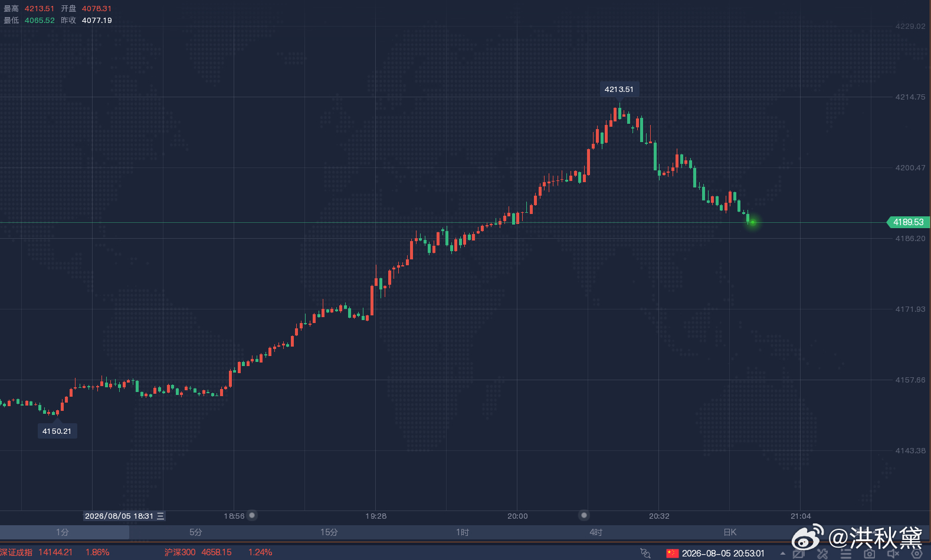Take a screenshot with the camera icon
Viewport: 931px width, 560px height.
[870, 554]
